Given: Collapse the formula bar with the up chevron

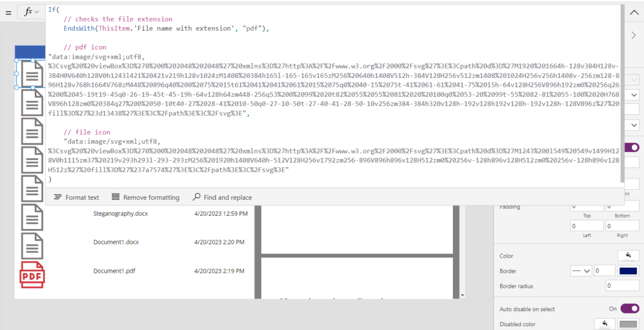Looking at the screenshot, I should [x=633, y=12].
